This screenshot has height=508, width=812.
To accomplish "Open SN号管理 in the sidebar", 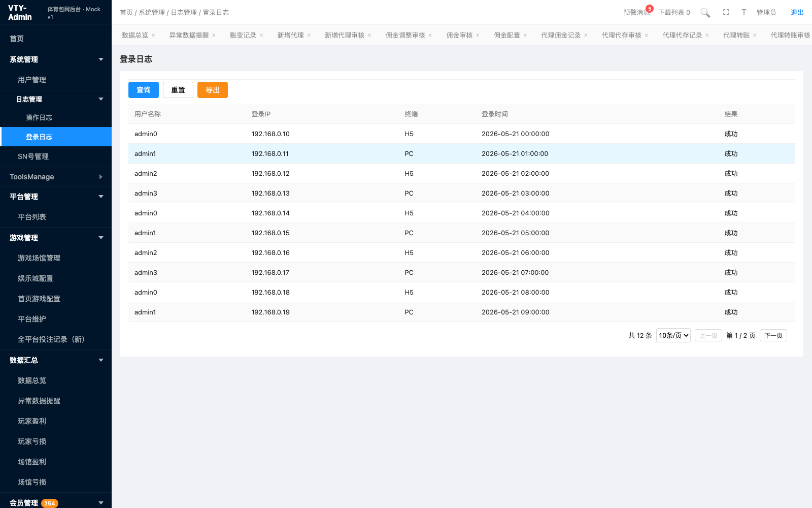I will tap(56, 156).
